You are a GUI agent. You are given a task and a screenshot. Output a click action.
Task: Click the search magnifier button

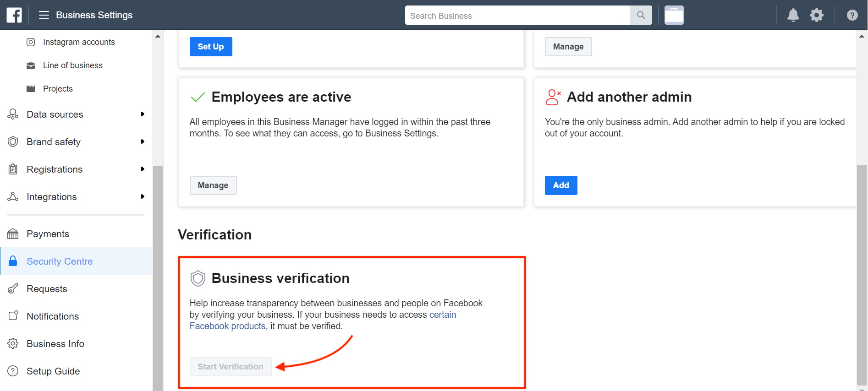641,15
